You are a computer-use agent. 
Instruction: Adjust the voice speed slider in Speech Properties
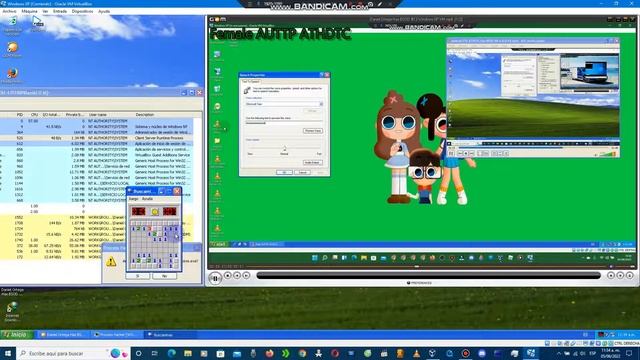point(284,149)
